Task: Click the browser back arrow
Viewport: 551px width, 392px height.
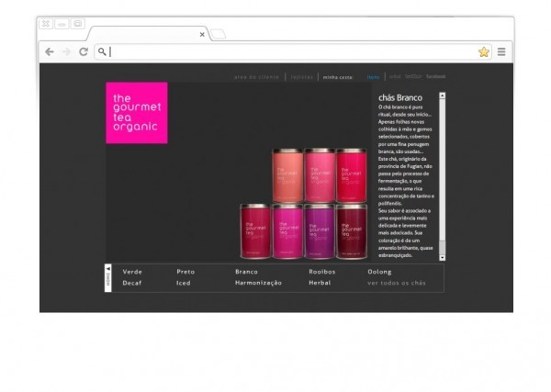Action: [x=50, y=52]
